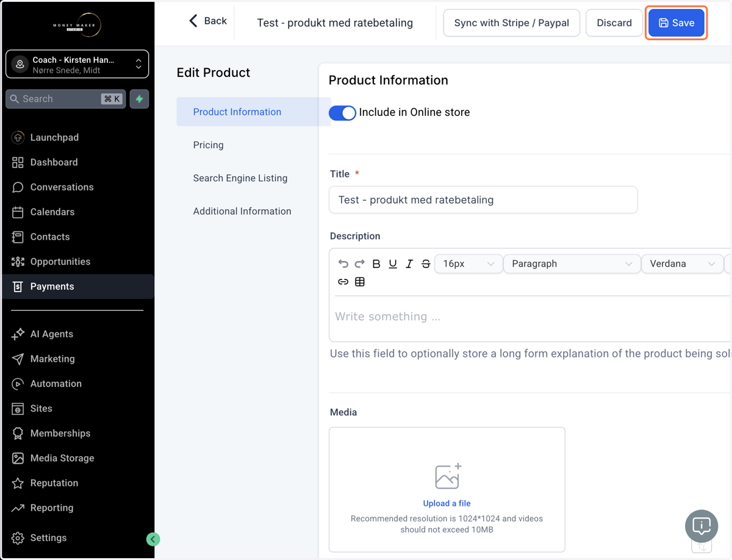Toggle bold formatting in description toolbar
This screenshot has height=560, width=732.
(x=376, y=264)
